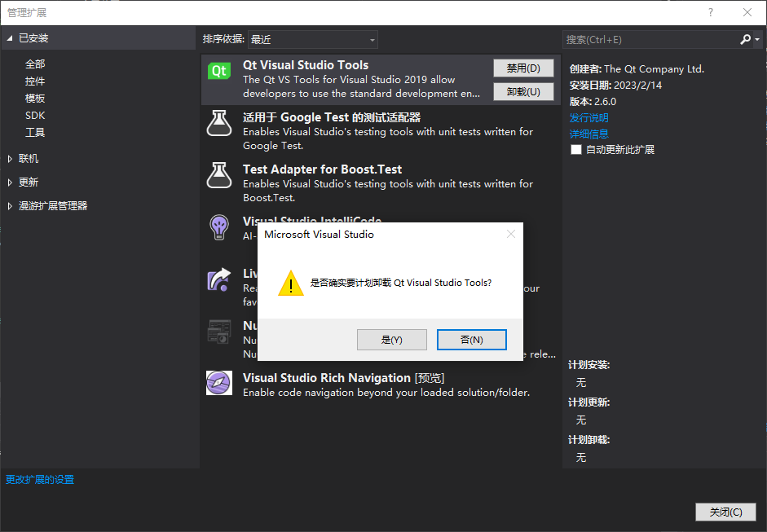
Task: Cancel uninstall with 否(N) button
Action: point(471,340)
